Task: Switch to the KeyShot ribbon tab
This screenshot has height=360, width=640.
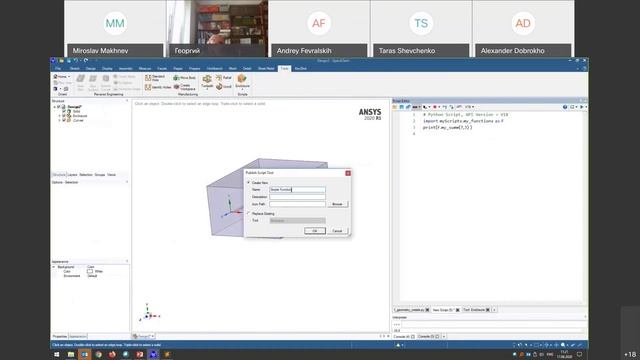Action: pyautogui.click(x=300, y=69)
